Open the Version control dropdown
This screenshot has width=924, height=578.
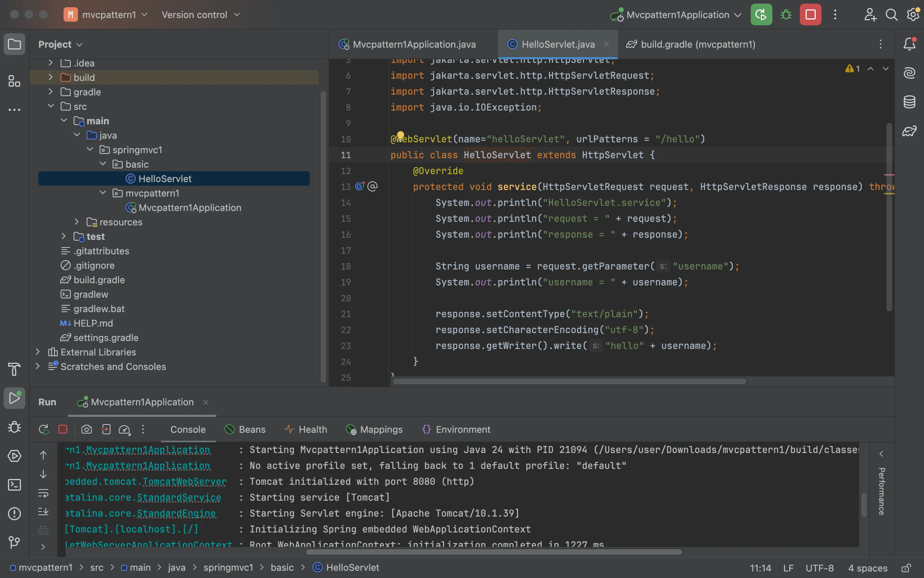pyautogui.click(x=200, y=15)
